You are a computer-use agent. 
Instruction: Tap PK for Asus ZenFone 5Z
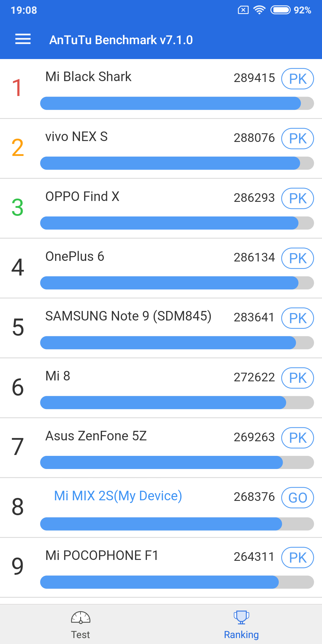click(298, 438)
